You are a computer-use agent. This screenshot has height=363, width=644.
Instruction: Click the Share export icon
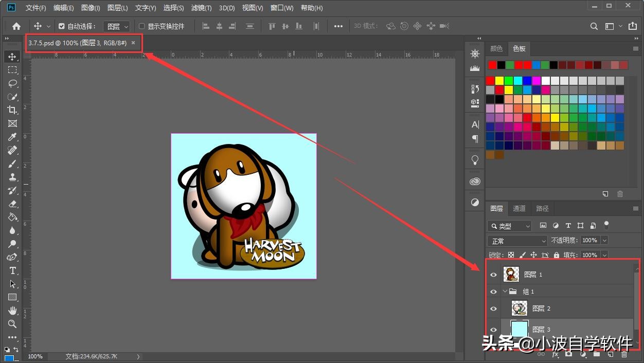(633, 26)
